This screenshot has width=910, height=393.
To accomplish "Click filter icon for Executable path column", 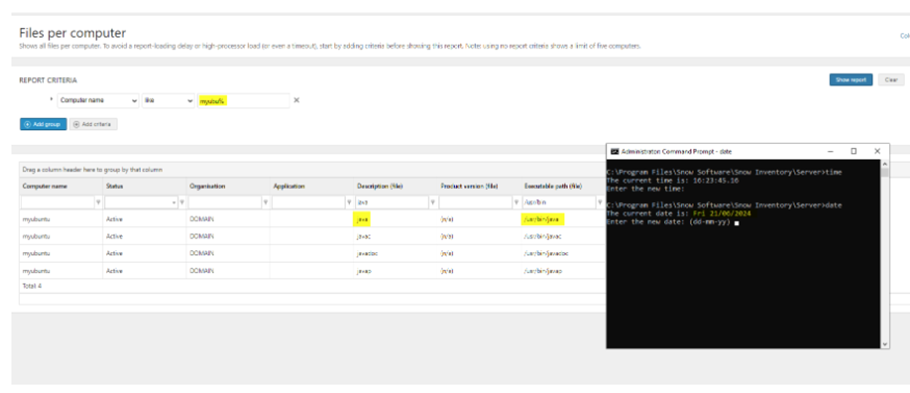I will (600, 203).
